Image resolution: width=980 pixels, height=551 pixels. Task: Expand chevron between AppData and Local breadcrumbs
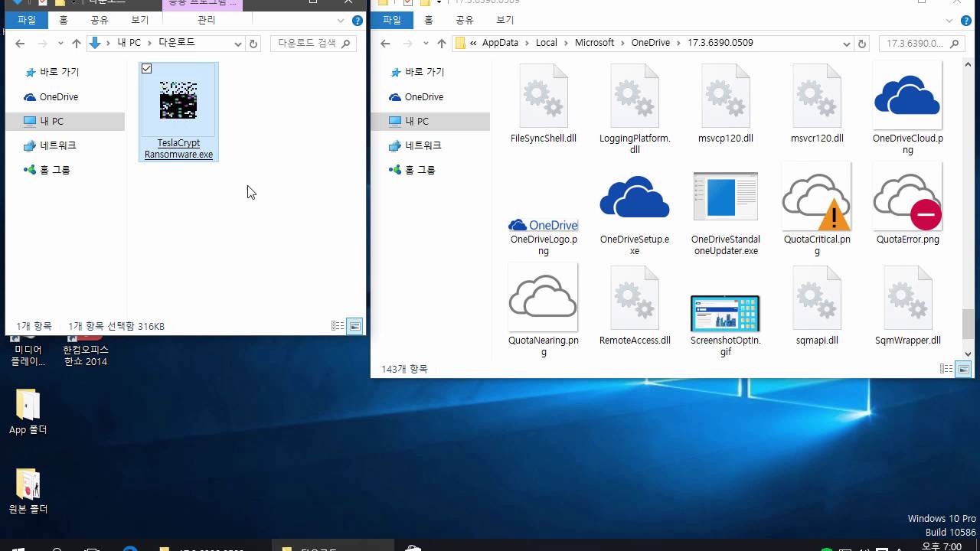[527, 43]
